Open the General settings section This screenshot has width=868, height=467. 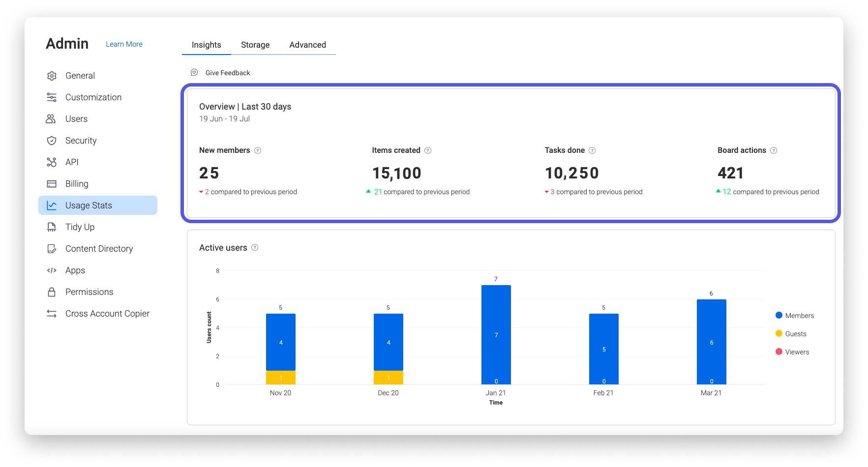coord(98,76)
